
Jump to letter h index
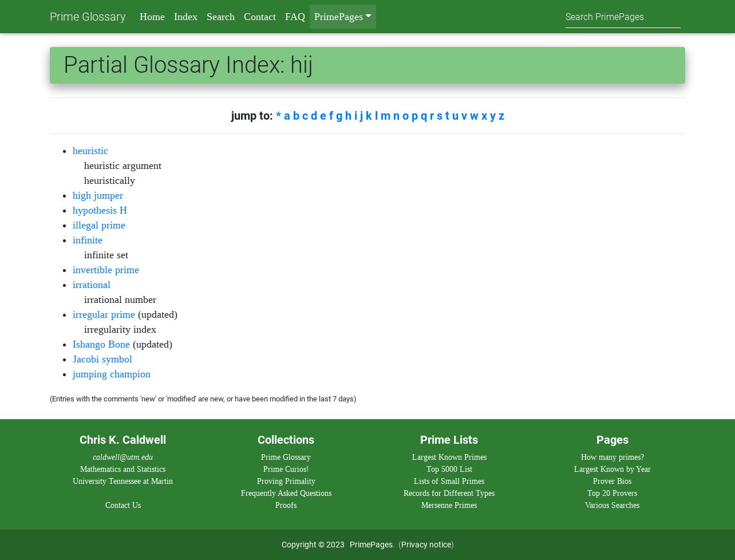coord(348,116)
